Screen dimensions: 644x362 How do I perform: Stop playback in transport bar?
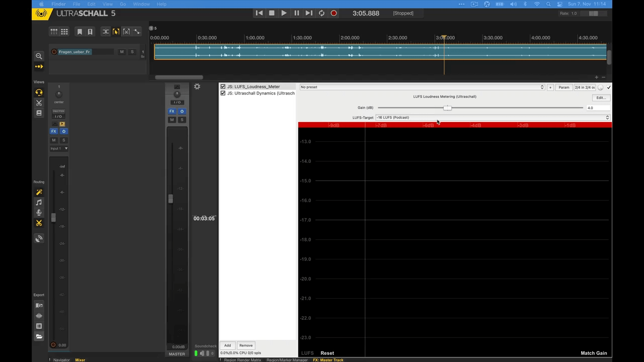point(272,13)
